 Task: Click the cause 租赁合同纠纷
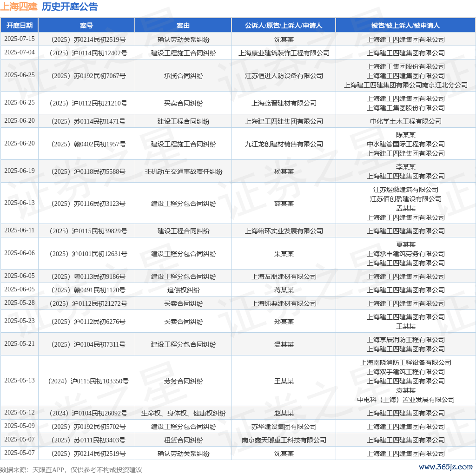pos(183,440)
